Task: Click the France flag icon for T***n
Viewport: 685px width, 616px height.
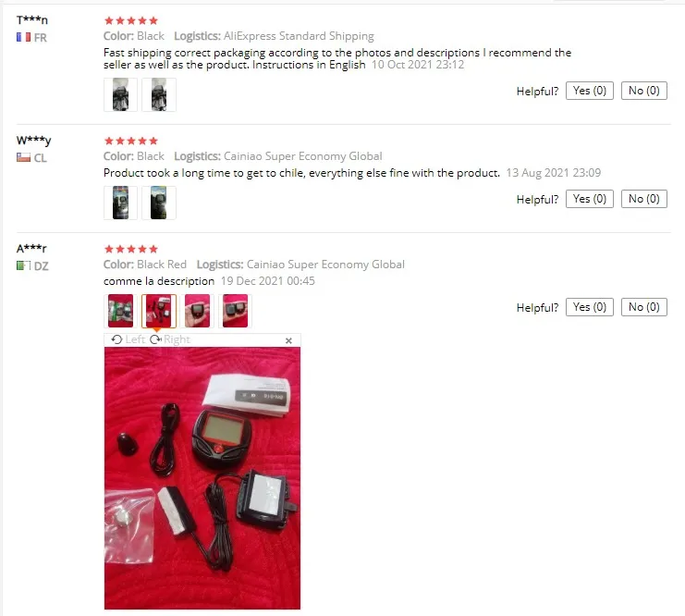Action: tap(24, 37)
